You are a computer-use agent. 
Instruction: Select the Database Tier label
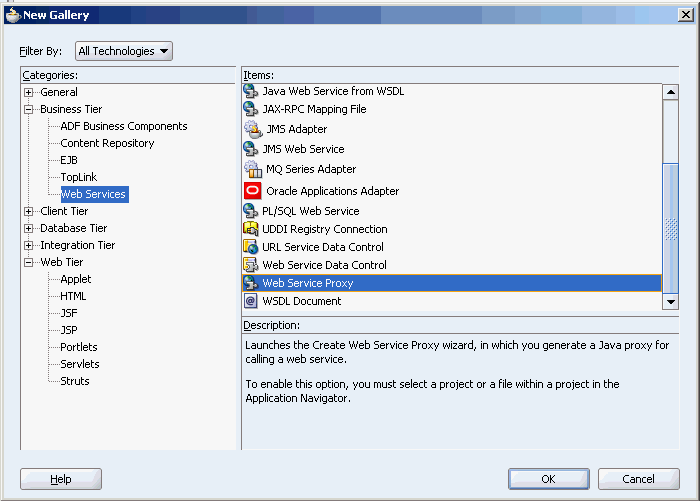[x=74, y=228]
